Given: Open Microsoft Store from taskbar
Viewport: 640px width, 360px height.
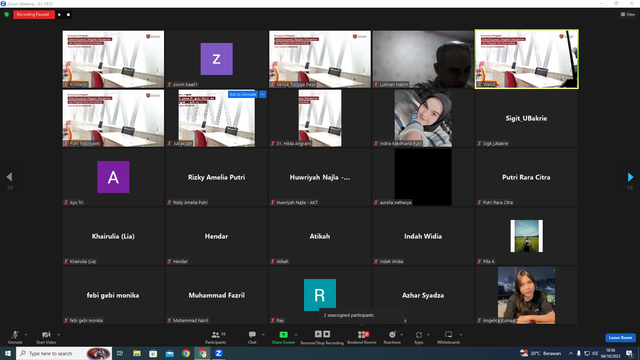Looking at the screenshot, I should [x=153, y=353].
